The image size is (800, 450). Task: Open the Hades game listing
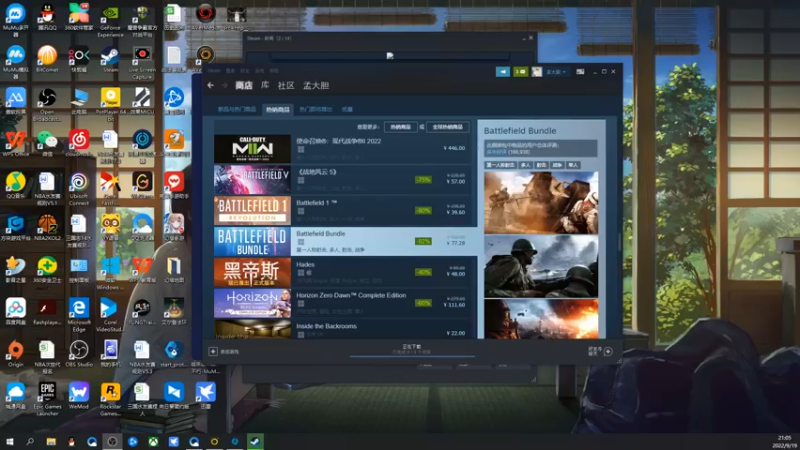[x=345, y=272]
